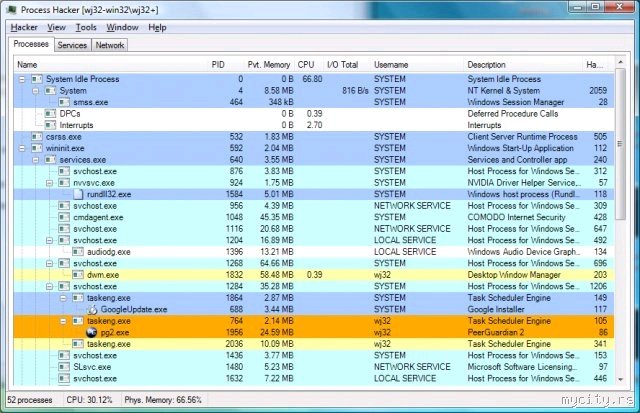This screenshot has height=413, width=640.
Task: Collapse the services.exe tree node
Action: point(36,160)
